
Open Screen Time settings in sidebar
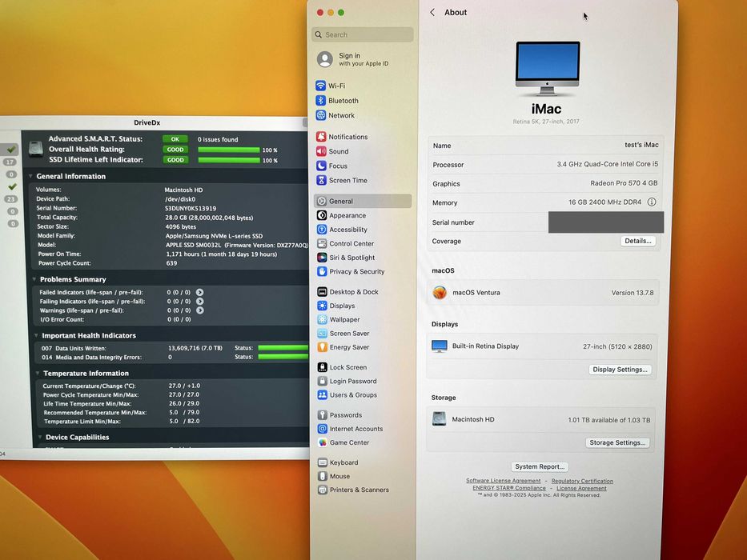[342, 181]
